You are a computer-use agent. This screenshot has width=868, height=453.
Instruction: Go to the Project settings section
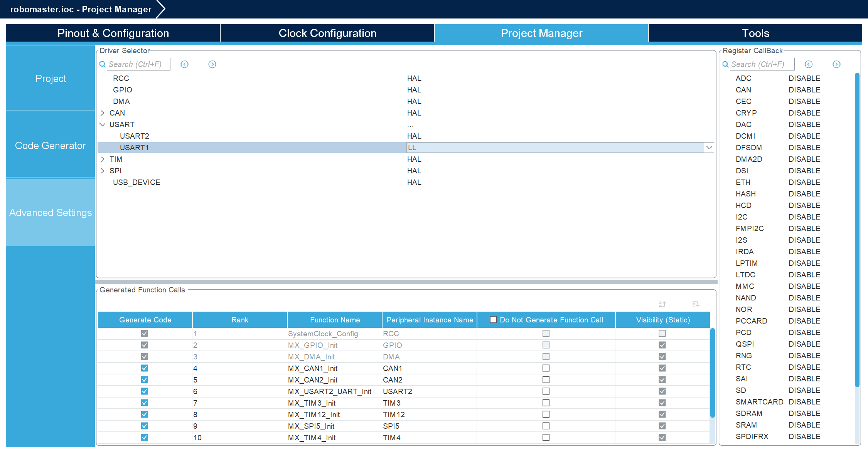click(x=51, y=79)
